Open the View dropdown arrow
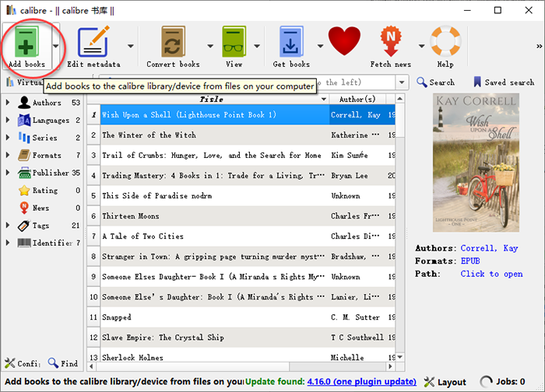The image size is (545, 392). pos(257,46)
